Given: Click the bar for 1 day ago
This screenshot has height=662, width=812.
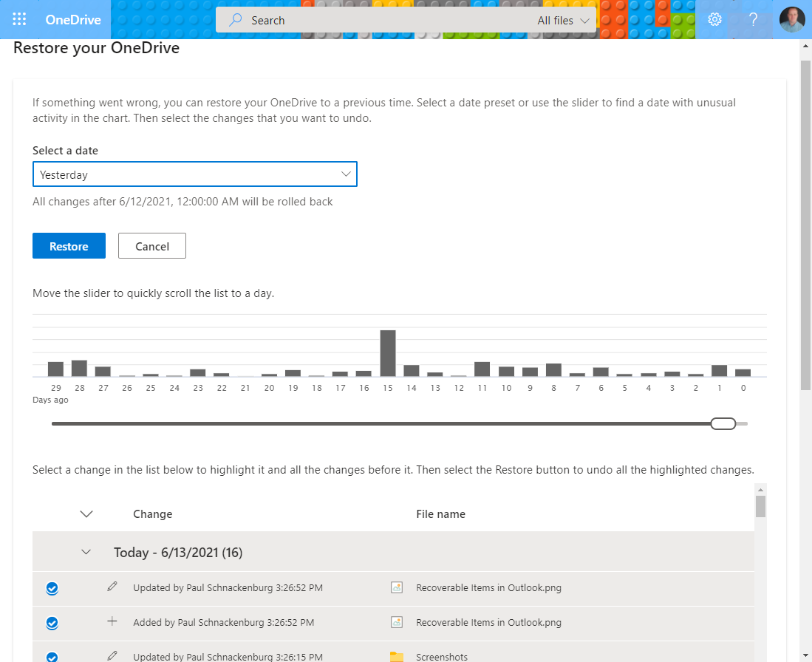Looking at the screenshot, I should tap(720, 370).
